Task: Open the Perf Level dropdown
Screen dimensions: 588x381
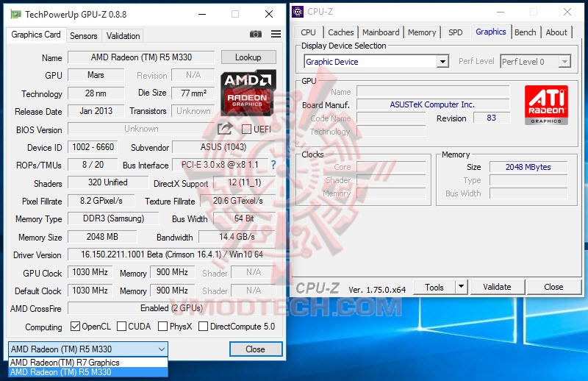Action: click(564, 62)
